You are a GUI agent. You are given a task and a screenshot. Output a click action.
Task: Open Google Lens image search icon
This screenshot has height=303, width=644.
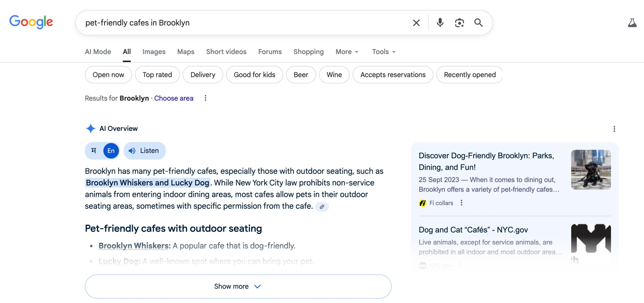(x=459, y=23)
